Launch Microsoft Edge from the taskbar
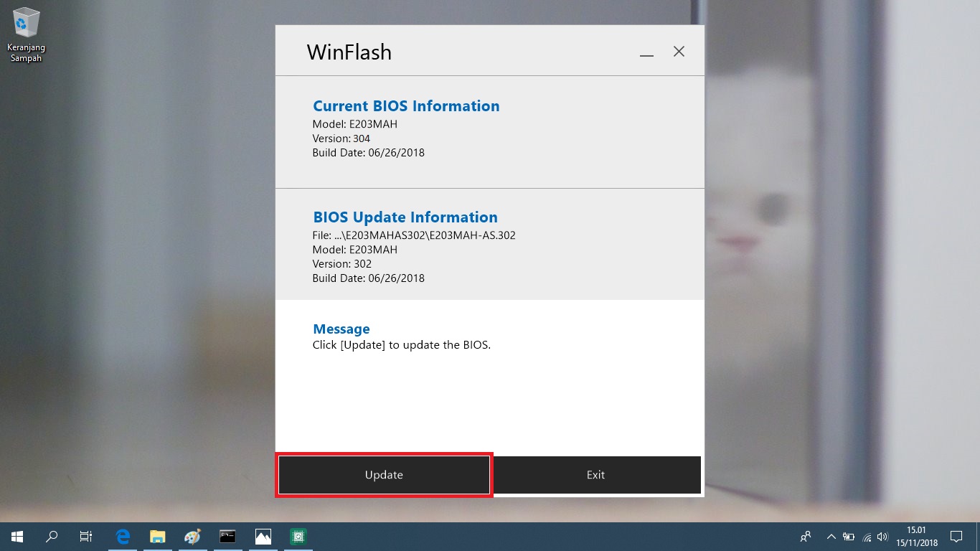This screenshot has width=980, height=551. (123, 536)
